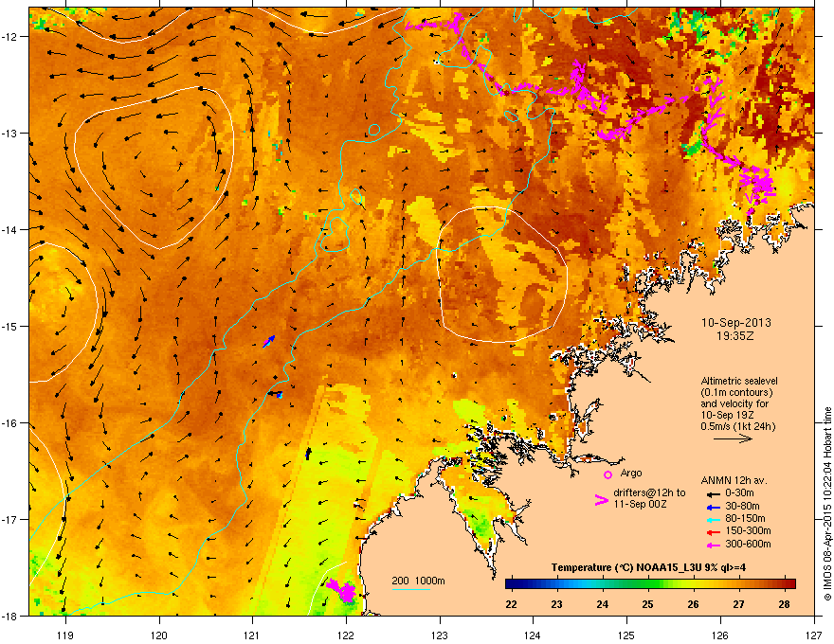
Task: Click the blue-magenta mooring arrow near 121E 15S
Action: [269, 342]
